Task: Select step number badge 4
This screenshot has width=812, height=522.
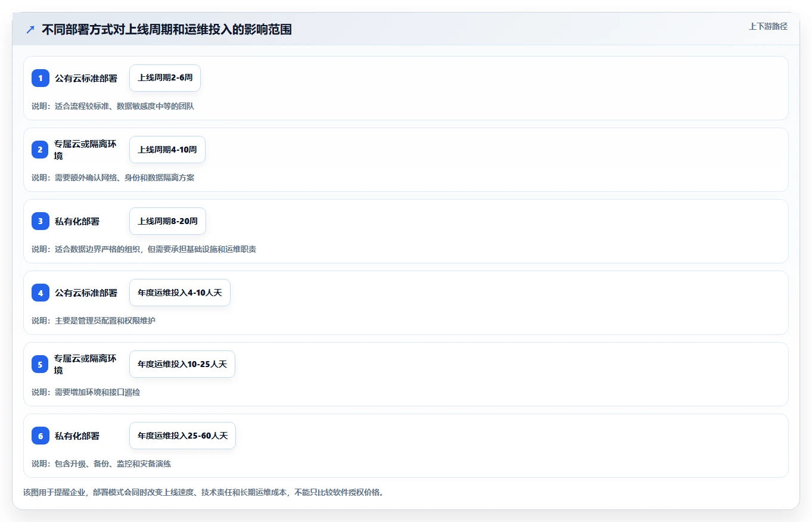Action: [x=41, y=293]
